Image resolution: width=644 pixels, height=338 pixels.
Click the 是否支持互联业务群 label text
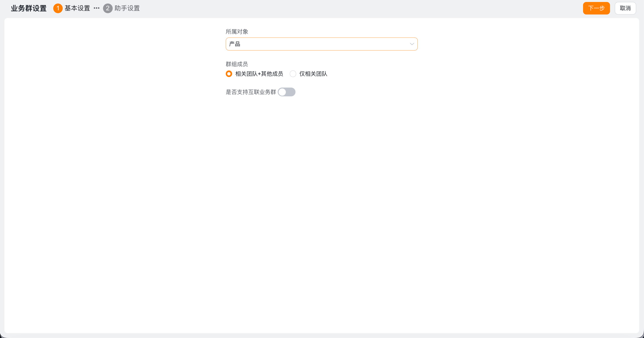click(x=251, y=92)
